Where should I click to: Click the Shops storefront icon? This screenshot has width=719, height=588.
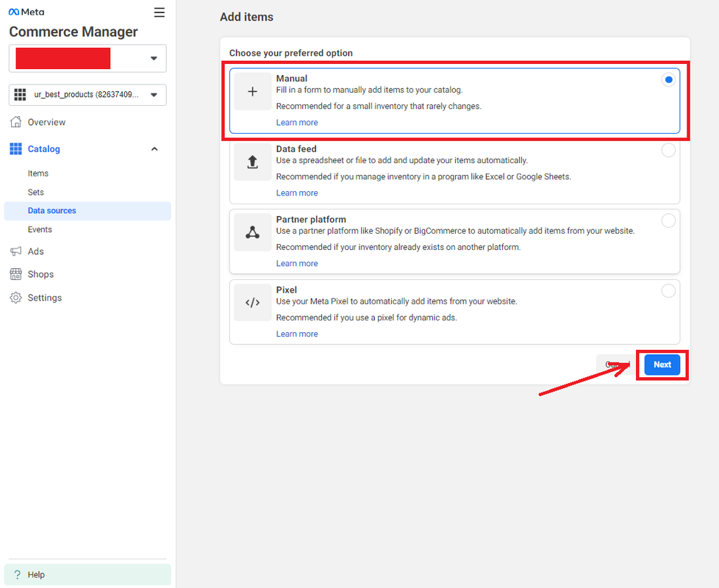15,274
